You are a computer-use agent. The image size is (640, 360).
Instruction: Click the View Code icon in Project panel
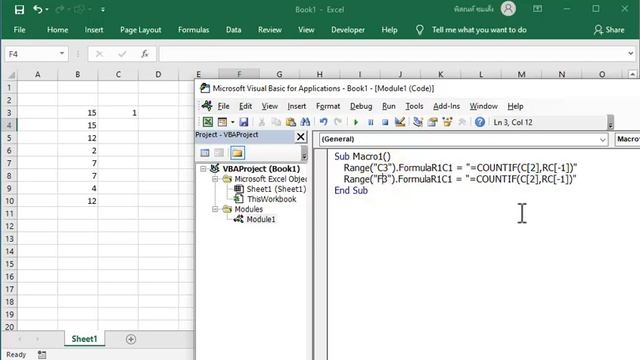pos(205,153)
